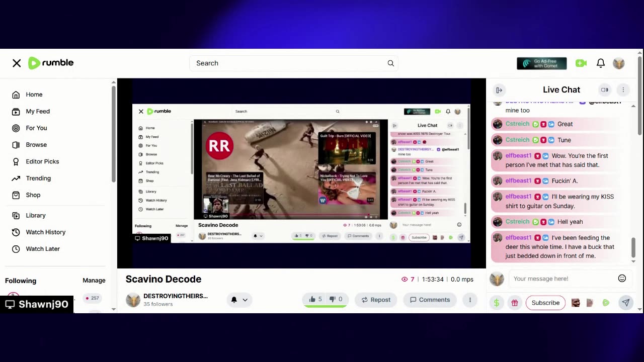Viewport: 644px width, 362px height.
Task: Click the Repost button
Action: pyautogui.click(x=376, y=300)
